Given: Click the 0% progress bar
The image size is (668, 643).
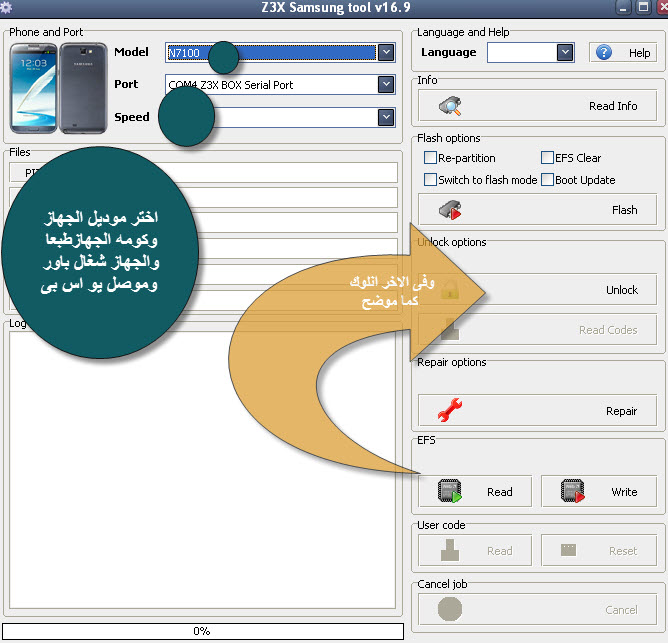Looking at the screenshot, I should pos(203,631).
